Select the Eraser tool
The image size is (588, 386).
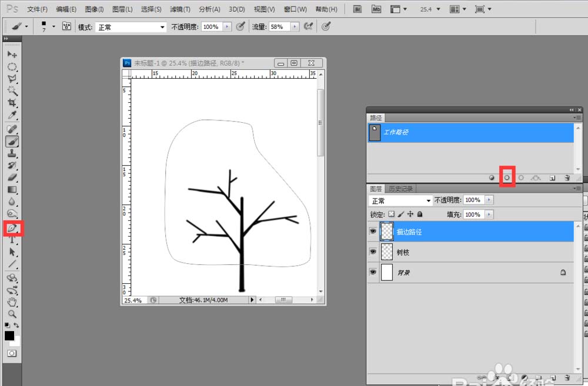pos(12,177)
